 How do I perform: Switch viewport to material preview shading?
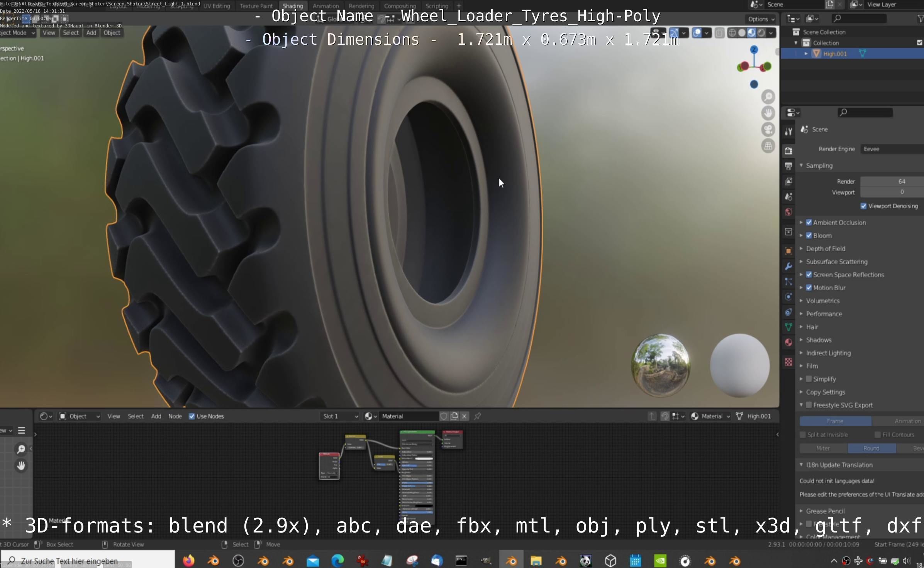tap(751, 33)
